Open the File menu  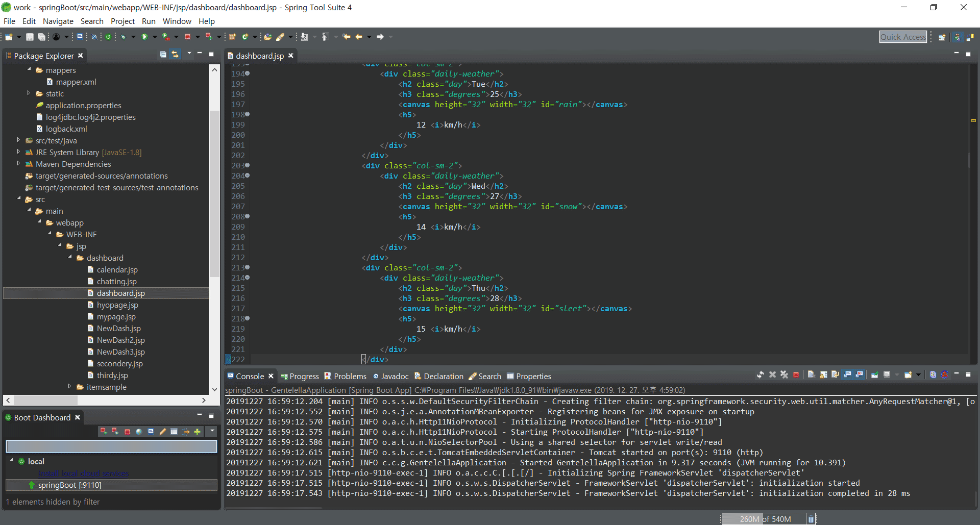(9, 21)
